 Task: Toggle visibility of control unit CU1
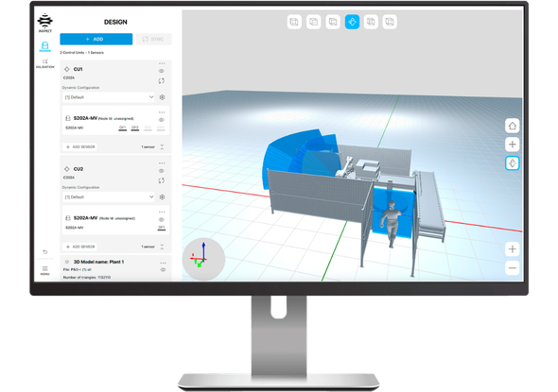161,71
